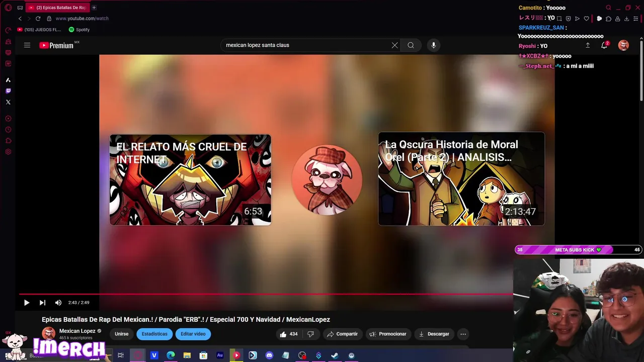This screenshot has height=362, width=644.
Task: Open Opera search tabs magnifier icon
Action: (x=608, y=8)
